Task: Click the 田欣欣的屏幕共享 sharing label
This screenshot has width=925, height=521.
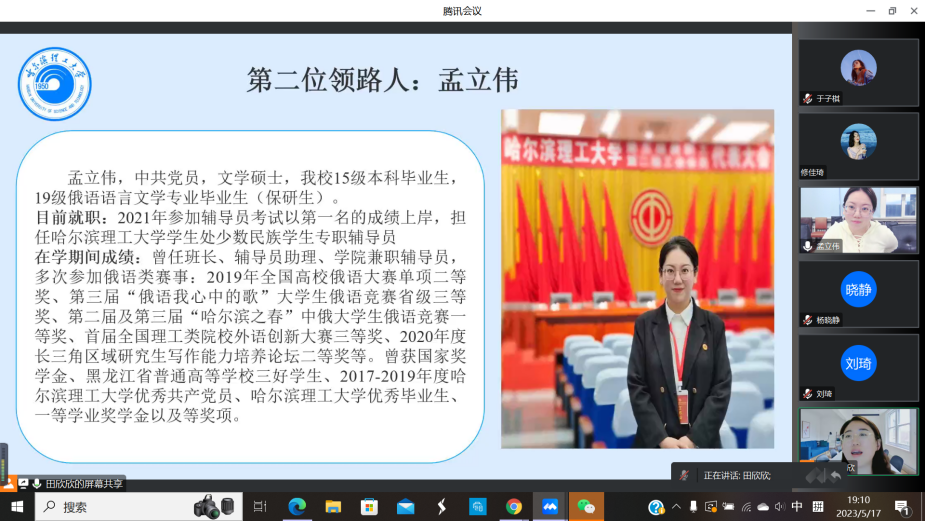Action: pyautogui.click(x=83, y=484)
